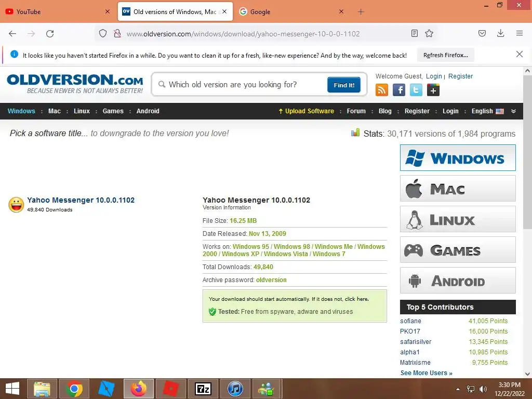532x399 pixels.
Task: Open contributor sofiane profile
Action: tap(410, 321)
